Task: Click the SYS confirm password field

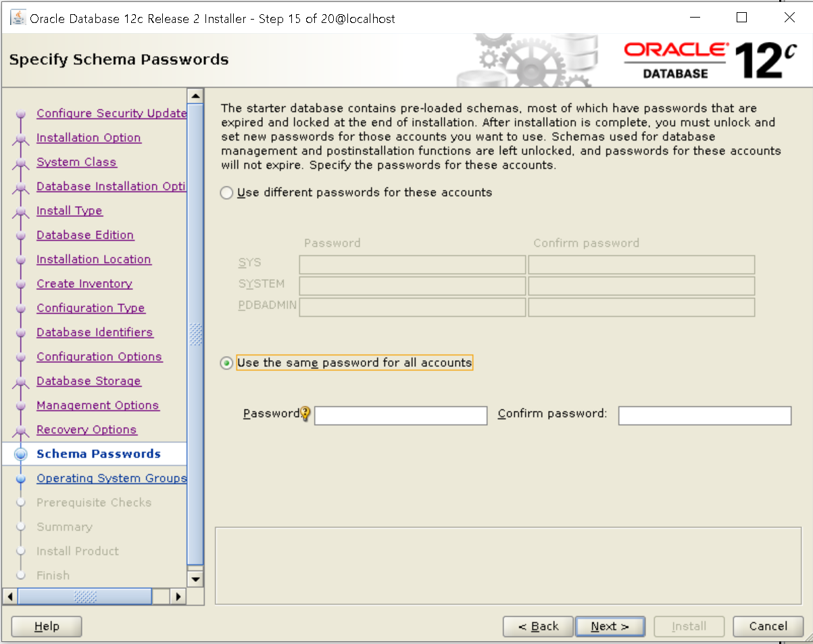Action: click(641, 264)
